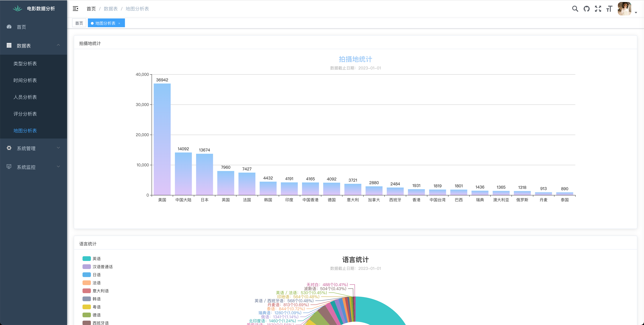Close the 地图分析表 tab with x
Screen dimensions: 644x325
click(x=119, y=23)
